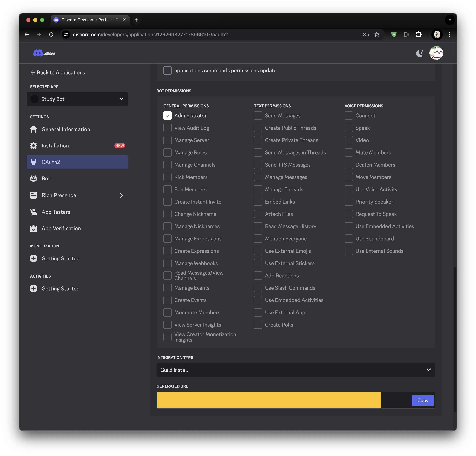Viewport: 476px width, 456px height.
Task: Check Create Polls permission
Action: (258, 325)
